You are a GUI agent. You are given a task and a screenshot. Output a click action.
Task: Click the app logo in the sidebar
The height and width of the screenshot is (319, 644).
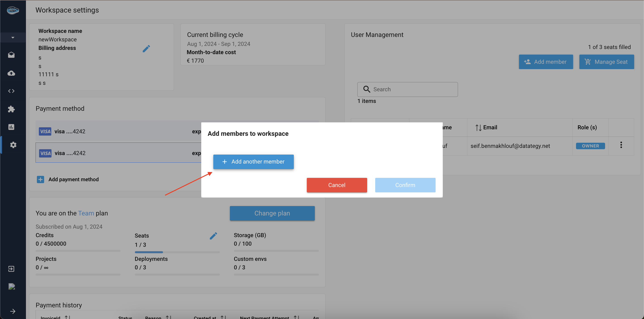click(13, 10)
